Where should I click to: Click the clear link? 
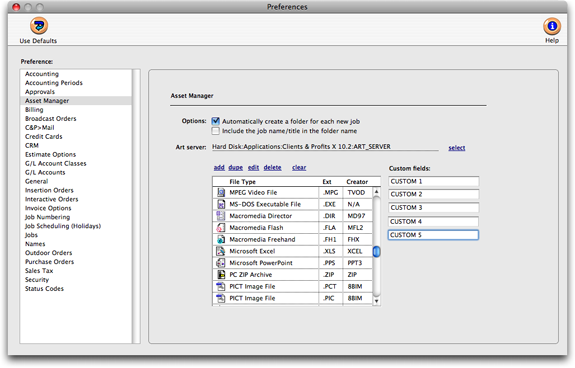tap(299, 168)
